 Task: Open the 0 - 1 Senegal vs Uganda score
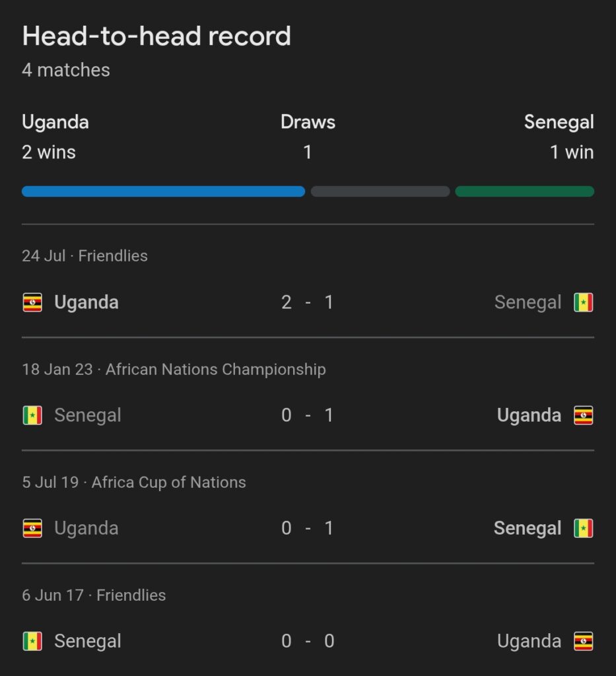(x=308, y=415)
